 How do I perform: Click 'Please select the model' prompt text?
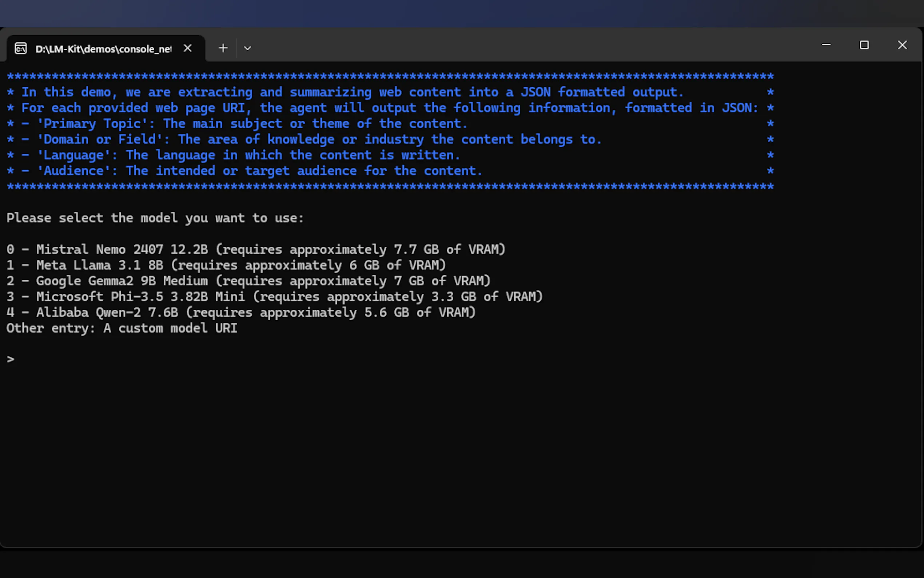(x=155, y=218)
